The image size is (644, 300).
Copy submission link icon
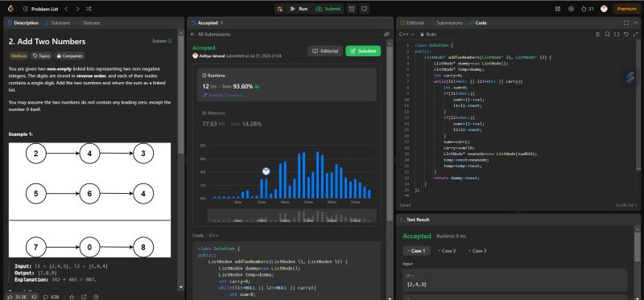pos(386,35)
